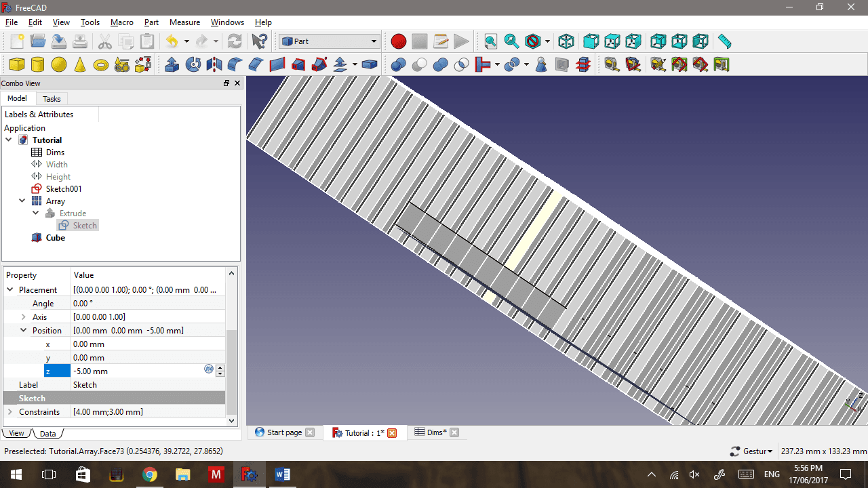Switch to the Tasks panel tab

coord(52,98)
